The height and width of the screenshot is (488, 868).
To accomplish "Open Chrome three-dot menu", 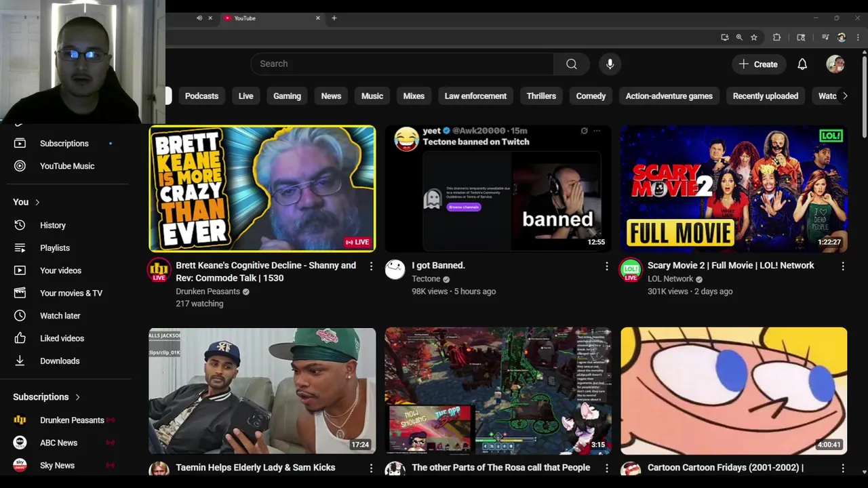I will (x=857, y=37).
